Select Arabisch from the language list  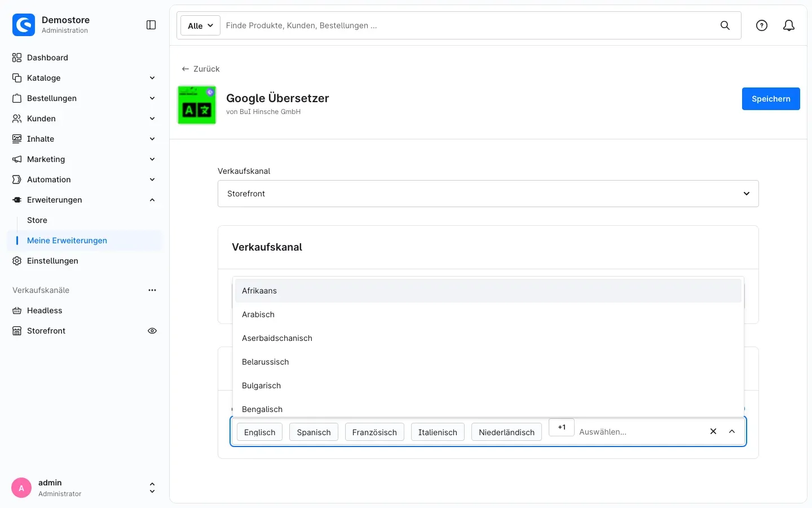coord(488,314)
